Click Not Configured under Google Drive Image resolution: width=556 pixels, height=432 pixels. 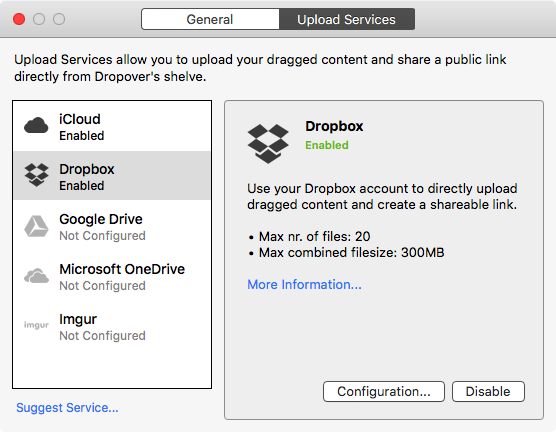click(102, 236)
